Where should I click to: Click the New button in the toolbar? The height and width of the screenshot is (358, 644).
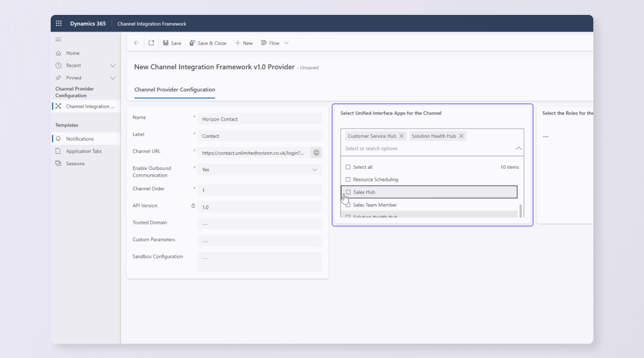[x=243, y=43]
